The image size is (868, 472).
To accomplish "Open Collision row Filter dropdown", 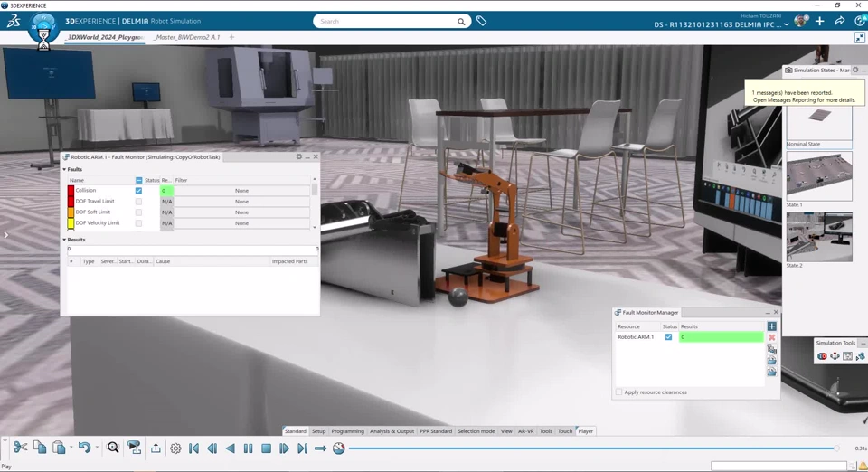I will [x=242, y=191].
